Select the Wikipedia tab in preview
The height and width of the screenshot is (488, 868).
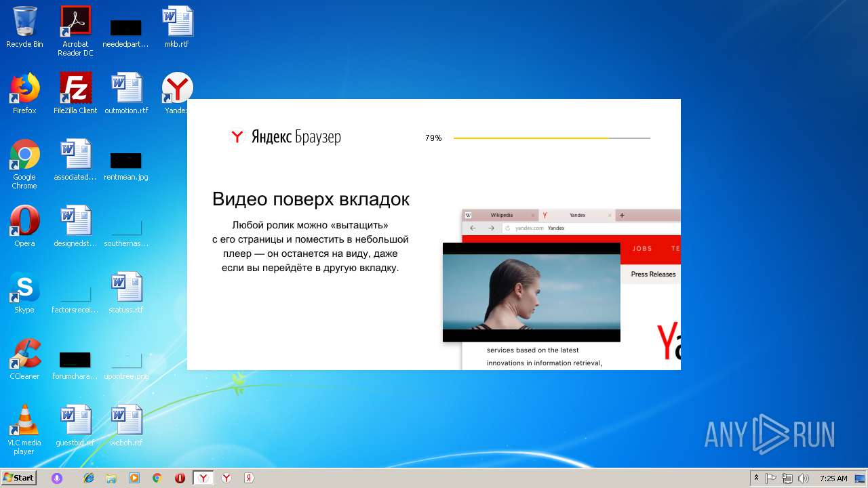click(x=500, y=215)
